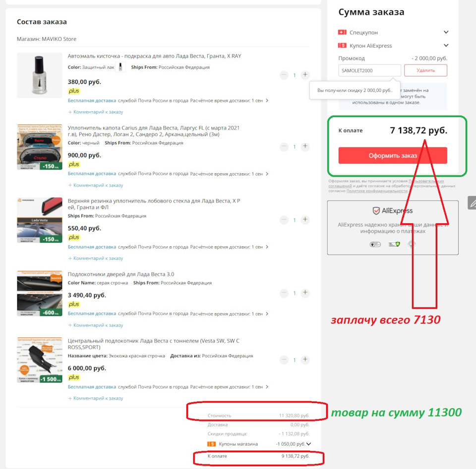476x469 pixels.
Task: Decrease quantity of Уплотнитель капота Carius item
Action: [x=284, y=147]
